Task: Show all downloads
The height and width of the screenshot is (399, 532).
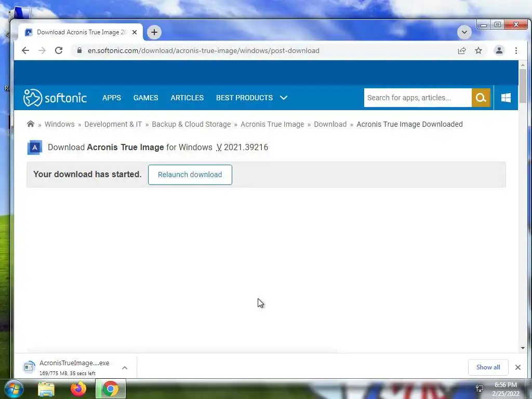Action: (x=488, y=367)
